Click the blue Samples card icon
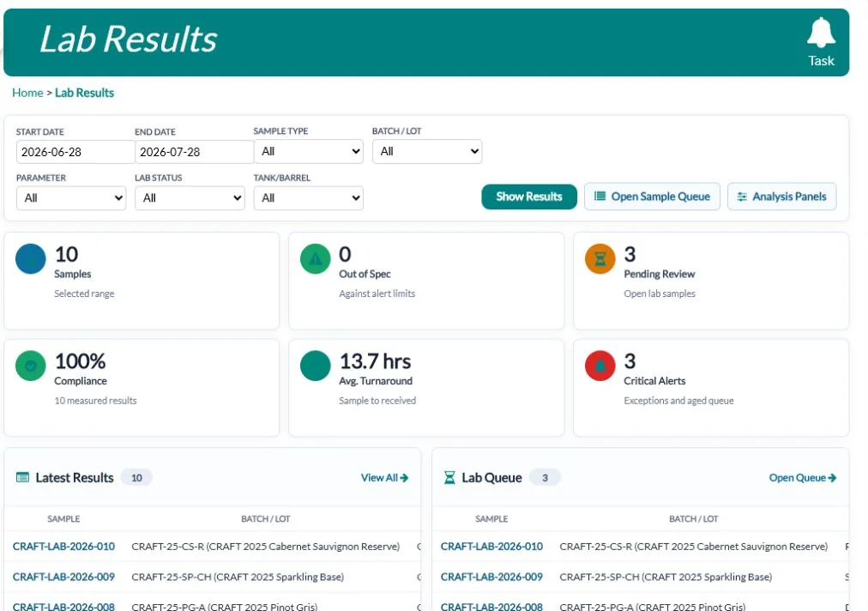 [x=30, y=258]
